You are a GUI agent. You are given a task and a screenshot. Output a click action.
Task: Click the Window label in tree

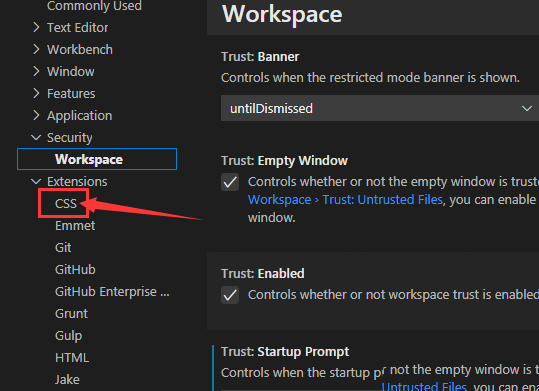pyautogui.click(x=70, y=72)
